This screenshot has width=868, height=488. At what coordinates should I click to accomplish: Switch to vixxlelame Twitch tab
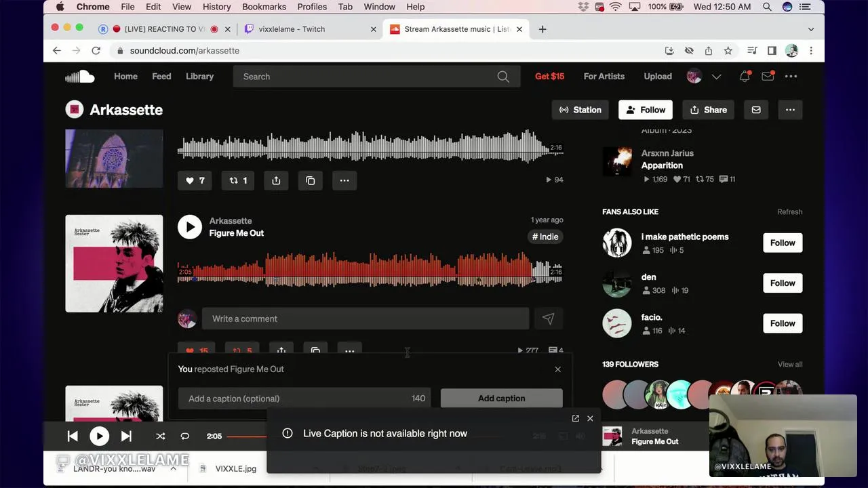[311, 29]
